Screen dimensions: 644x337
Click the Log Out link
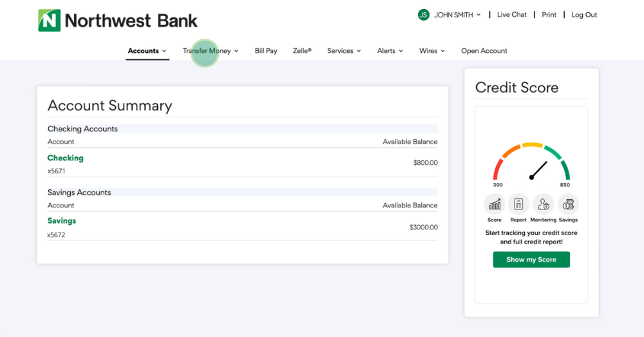[584, 15]
